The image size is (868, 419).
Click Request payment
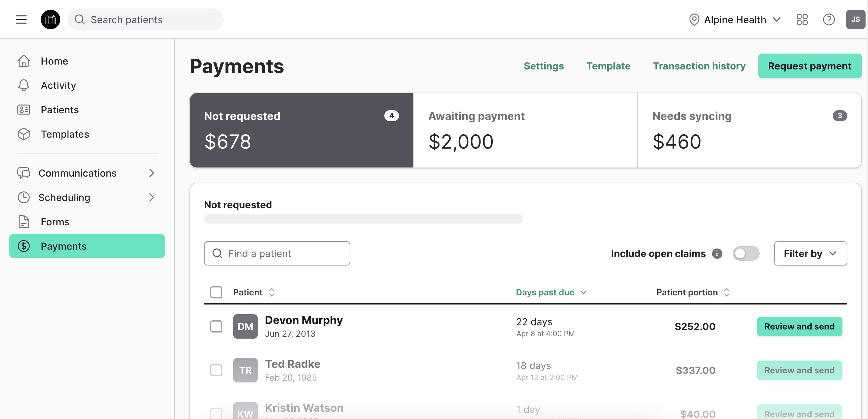[x=810, y=66]
